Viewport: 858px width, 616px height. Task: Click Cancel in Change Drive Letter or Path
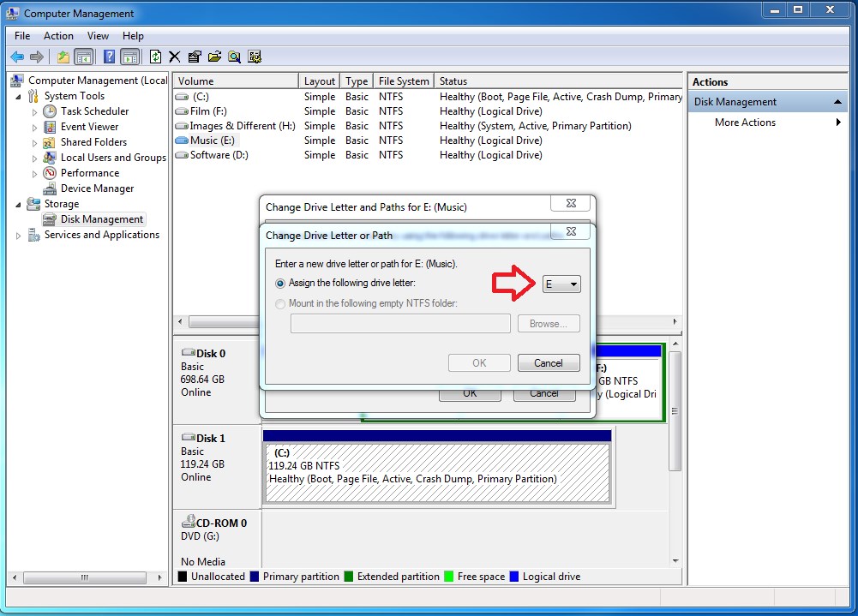point(549,363)
